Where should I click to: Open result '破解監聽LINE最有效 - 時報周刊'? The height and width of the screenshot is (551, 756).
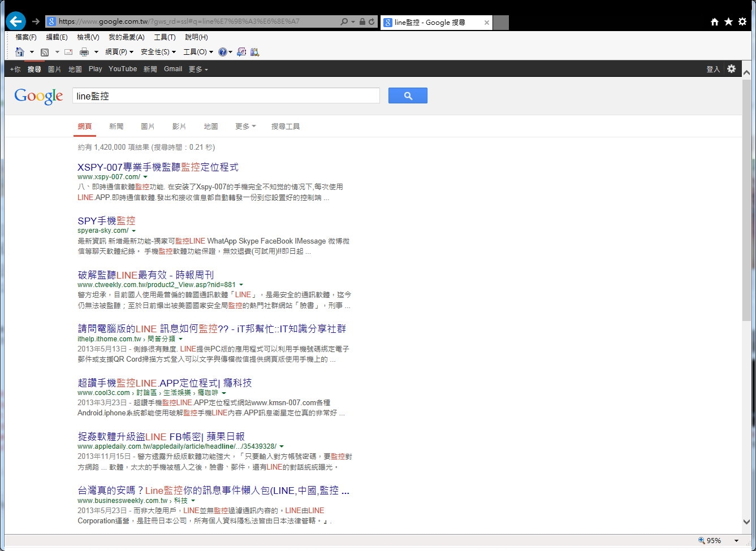(146, 275)
